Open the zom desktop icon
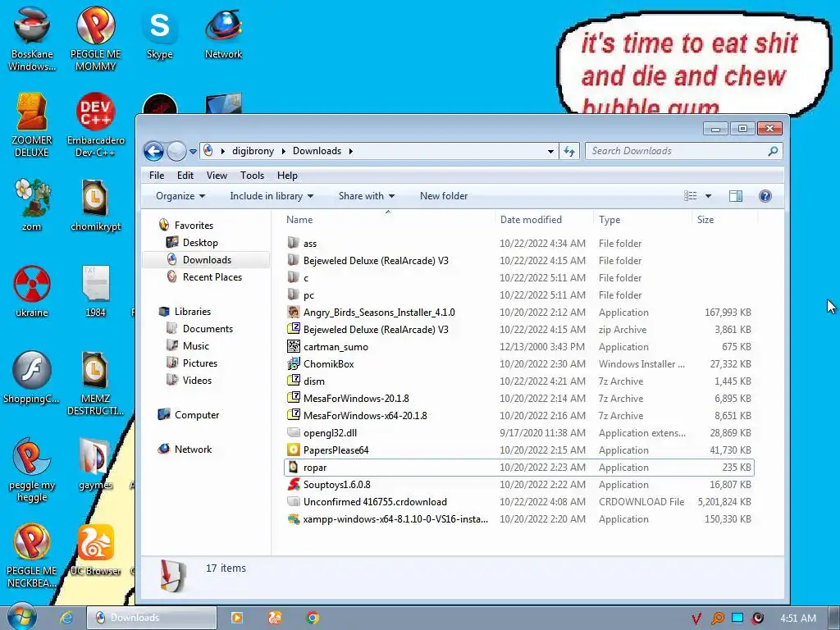Screen dimensions: 840x630 (x=32, y=205)
